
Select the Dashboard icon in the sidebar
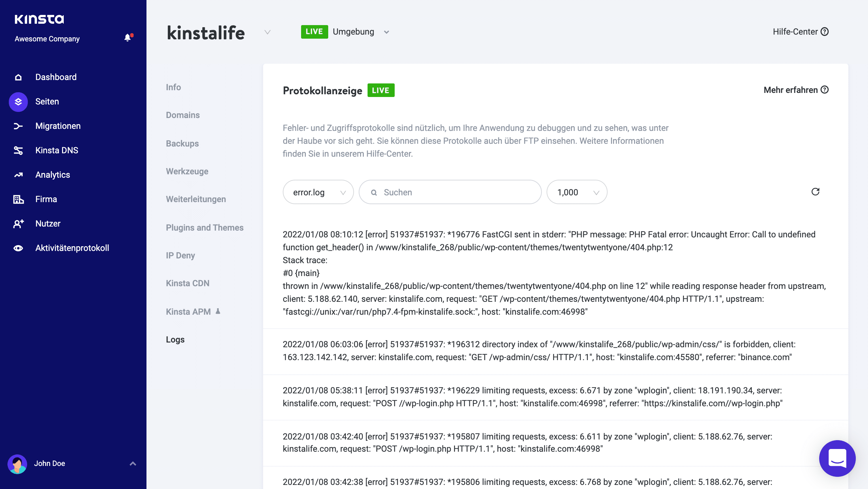tap(18, 77)
